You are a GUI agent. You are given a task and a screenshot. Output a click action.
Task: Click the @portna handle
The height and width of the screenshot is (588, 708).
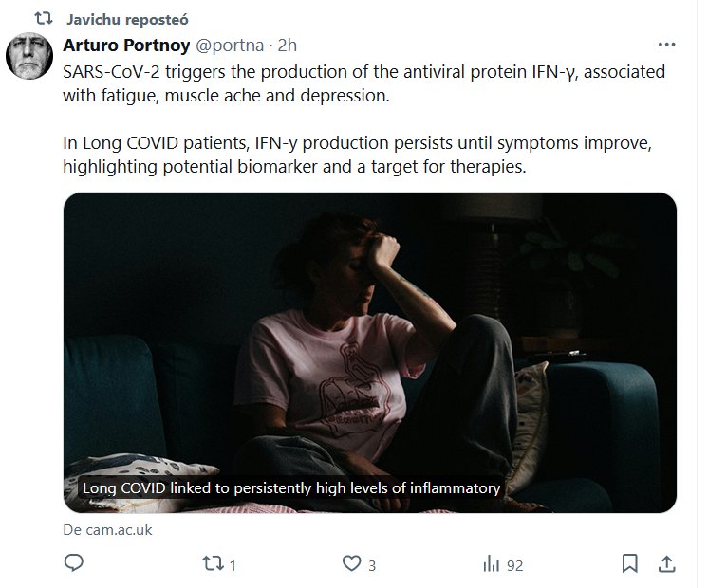click(x=229, y=45)
